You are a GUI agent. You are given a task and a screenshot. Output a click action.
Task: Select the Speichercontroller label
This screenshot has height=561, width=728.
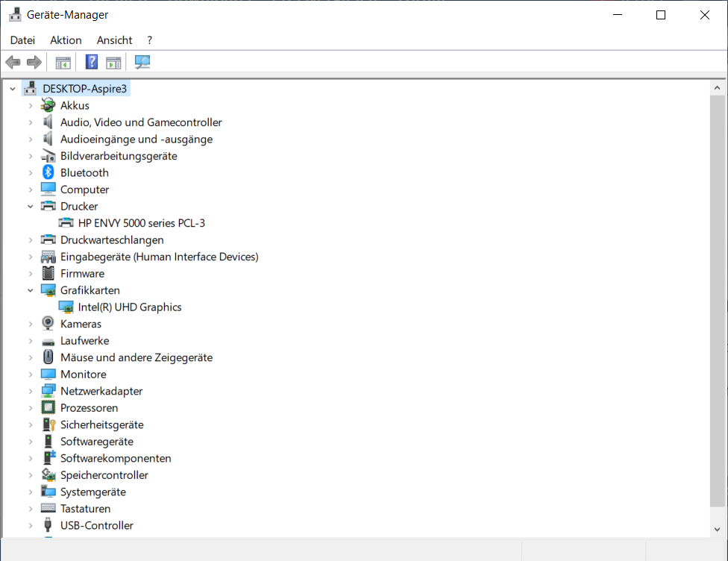(x=104, y=475)
